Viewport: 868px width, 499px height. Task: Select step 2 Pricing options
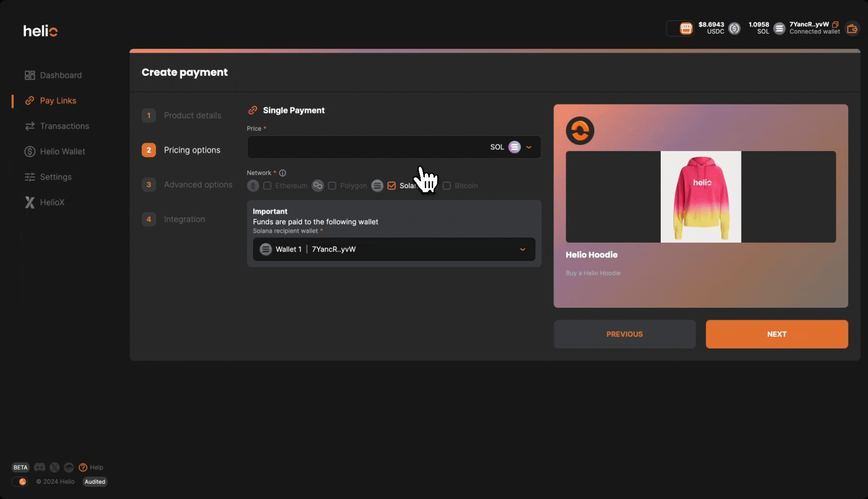(x=181, y=150)
